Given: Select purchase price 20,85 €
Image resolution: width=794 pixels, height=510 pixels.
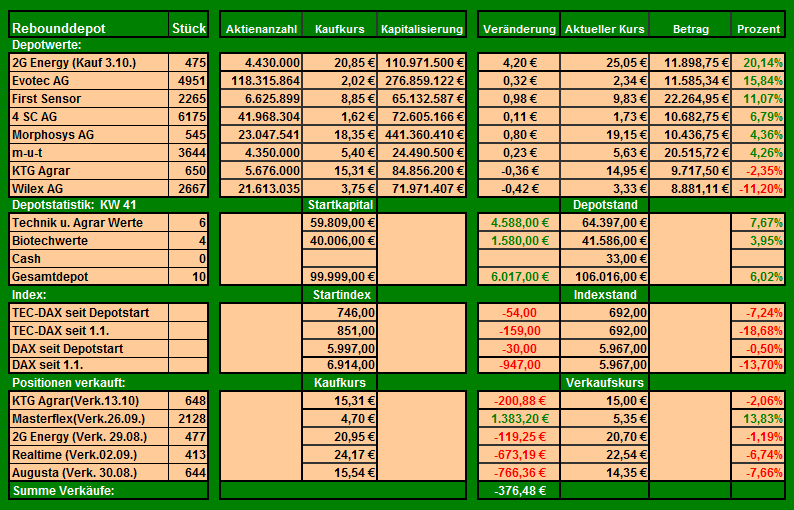Looking at the screenshot, I should click(340, 63).
